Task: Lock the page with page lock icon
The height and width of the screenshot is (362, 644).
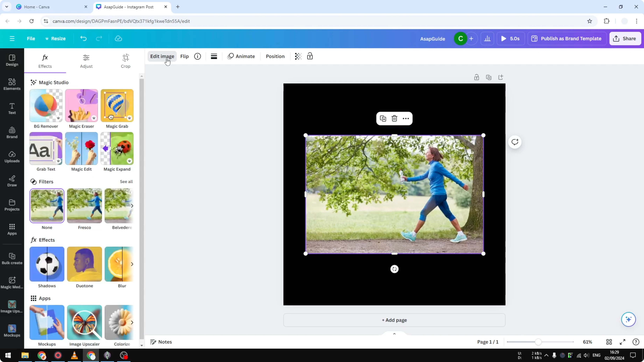Action: pos(477,77)
